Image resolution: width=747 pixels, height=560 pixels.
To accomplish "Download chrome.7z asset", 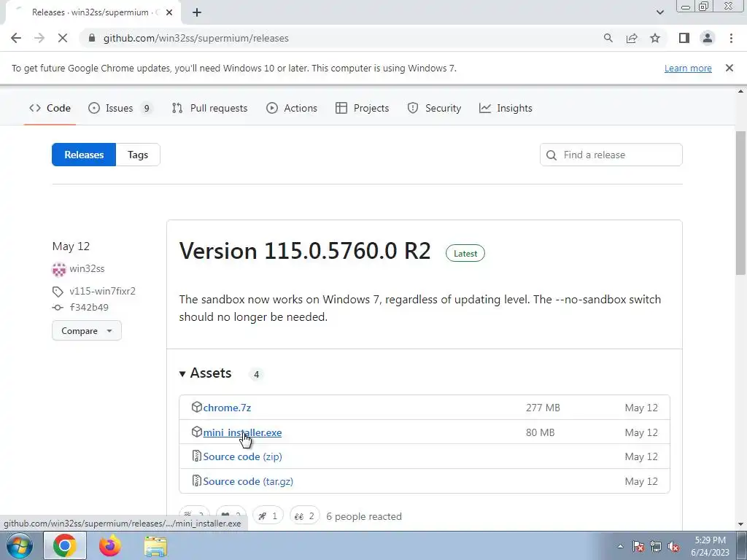I will tap(227, 408).
